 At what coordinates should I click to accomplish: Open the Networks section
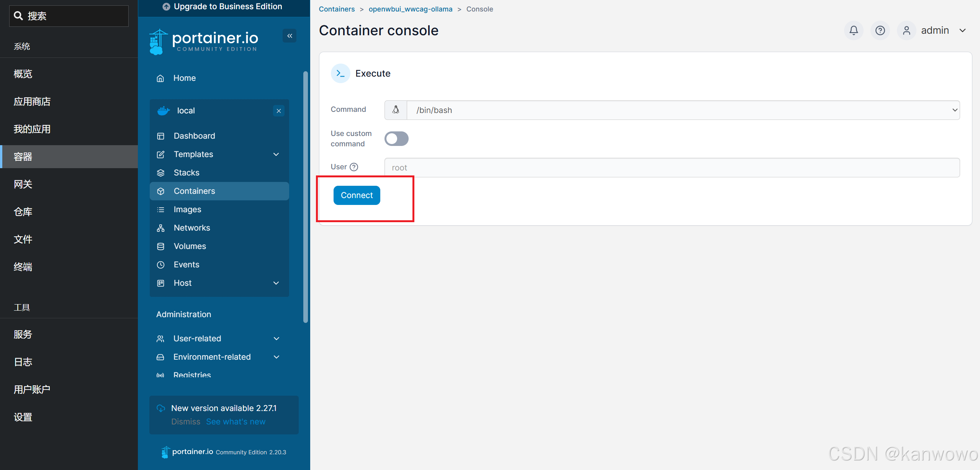[x=191, y=228]
